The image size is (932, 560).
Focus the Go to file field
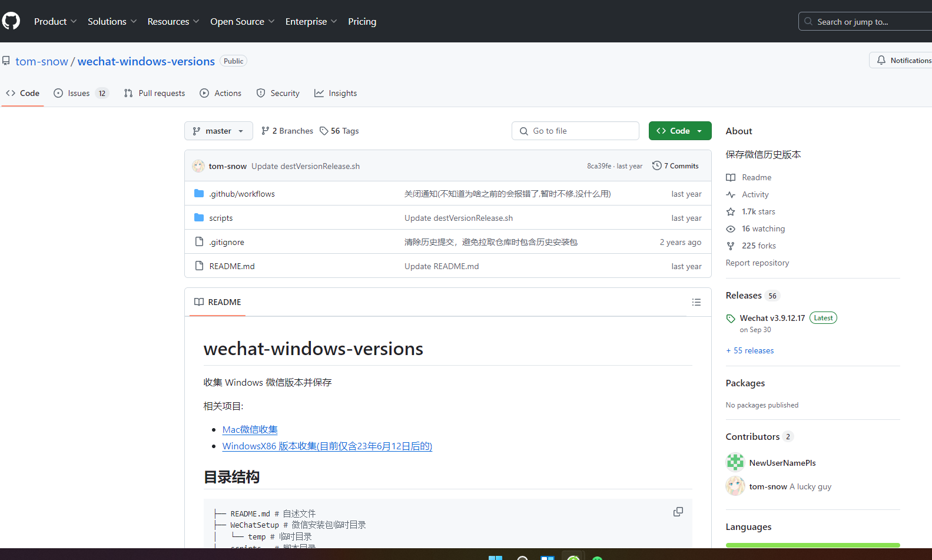[575, 131]
